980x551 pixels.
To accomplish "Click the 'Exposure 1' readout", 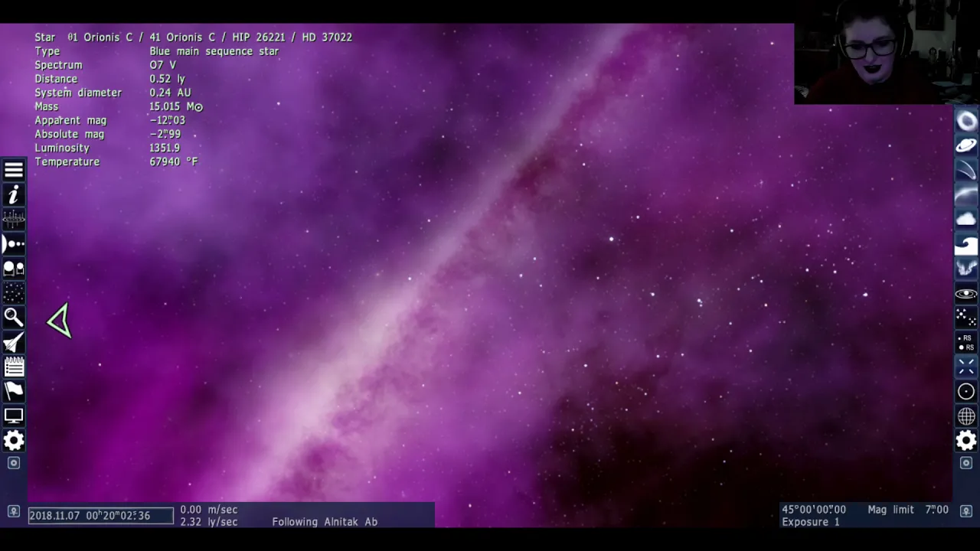I will [x=811, y=522].
